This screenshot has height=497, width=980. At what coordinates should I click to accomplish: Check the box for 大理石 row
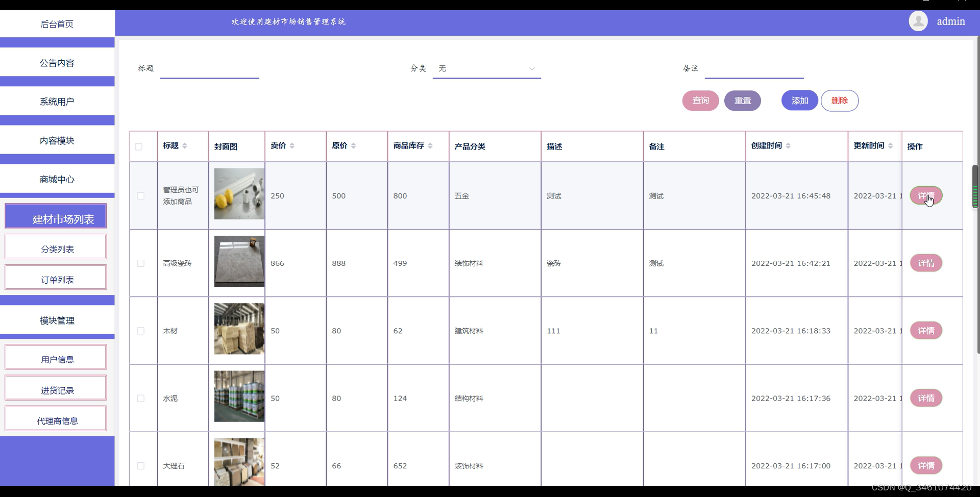coord(141,466)
